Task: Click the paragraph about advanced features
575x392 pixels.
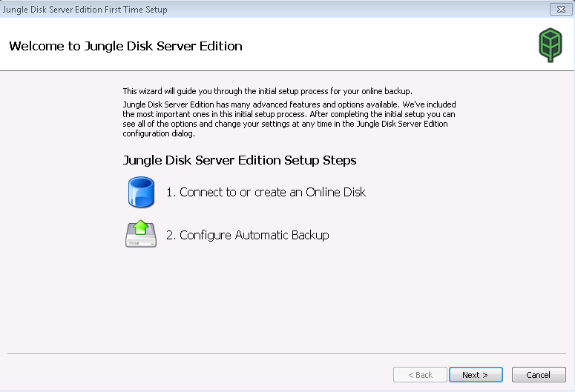Action: 289,119
